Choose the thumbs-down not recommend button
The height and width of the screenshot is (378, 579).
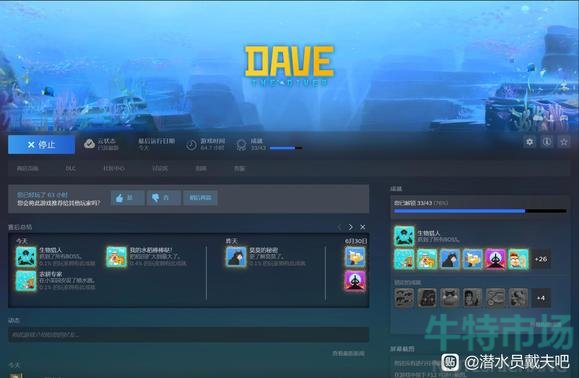(x=164, y=198)
